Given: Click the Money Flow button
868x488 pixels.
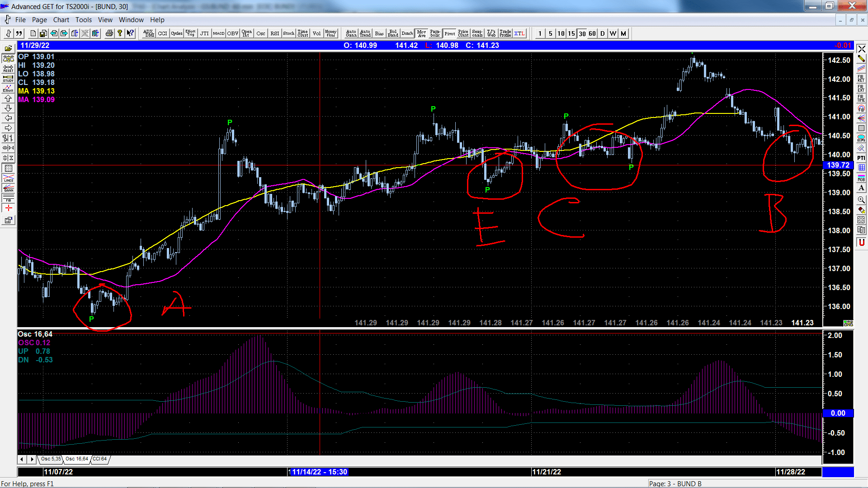Looking at the screenshot, I should click(331, 33).
